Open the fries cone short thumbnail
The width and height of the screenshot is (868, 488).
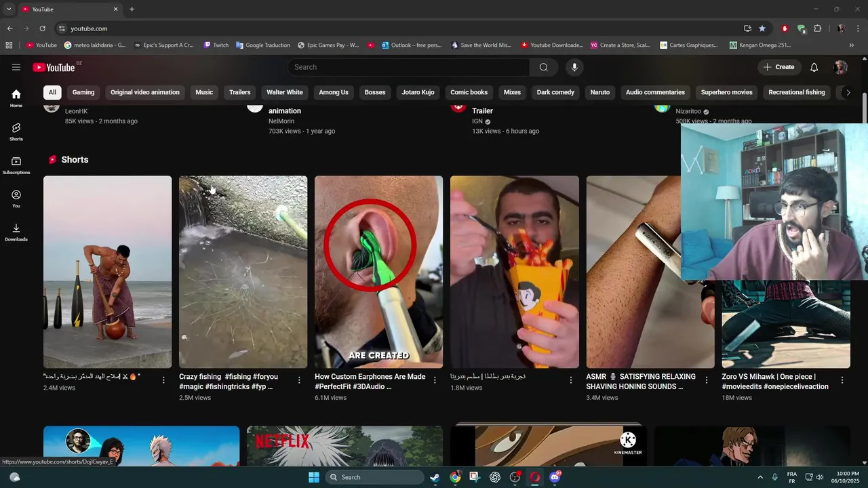pos(515,272)
